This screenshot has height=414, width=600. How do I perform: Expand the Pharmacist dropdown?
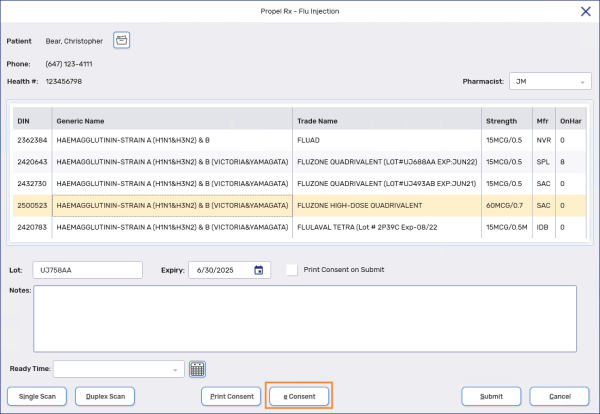point(583,81)
